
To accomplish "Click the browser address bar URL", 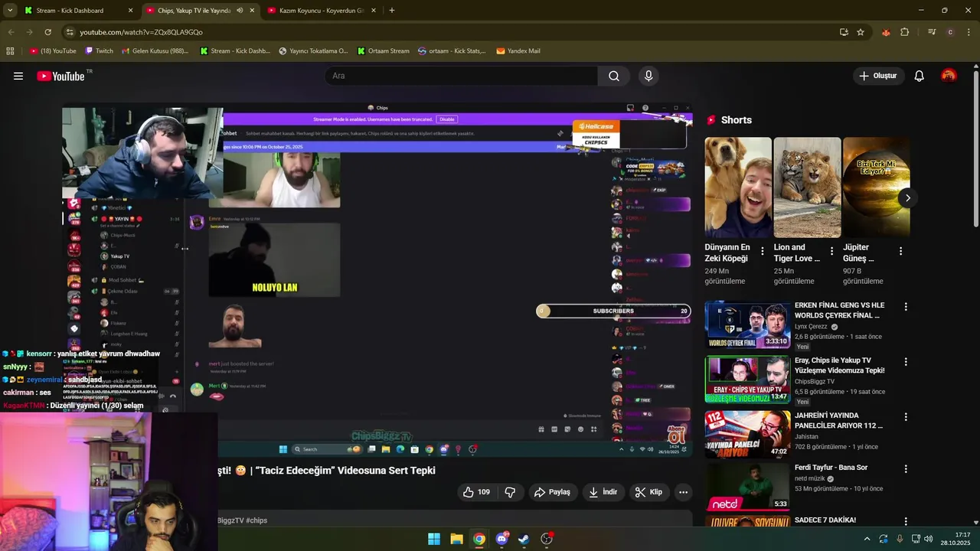I will pos(142,32).
